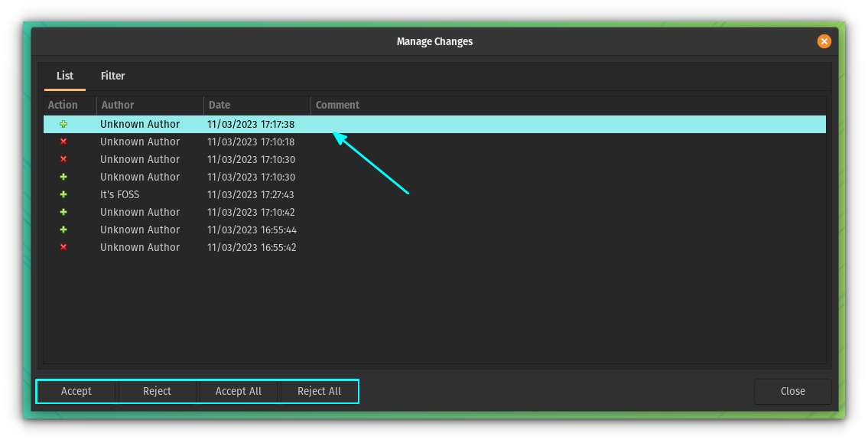Click the green insertion icon on the first change
This screenshot has width=868, height=443.
[63, 124]
